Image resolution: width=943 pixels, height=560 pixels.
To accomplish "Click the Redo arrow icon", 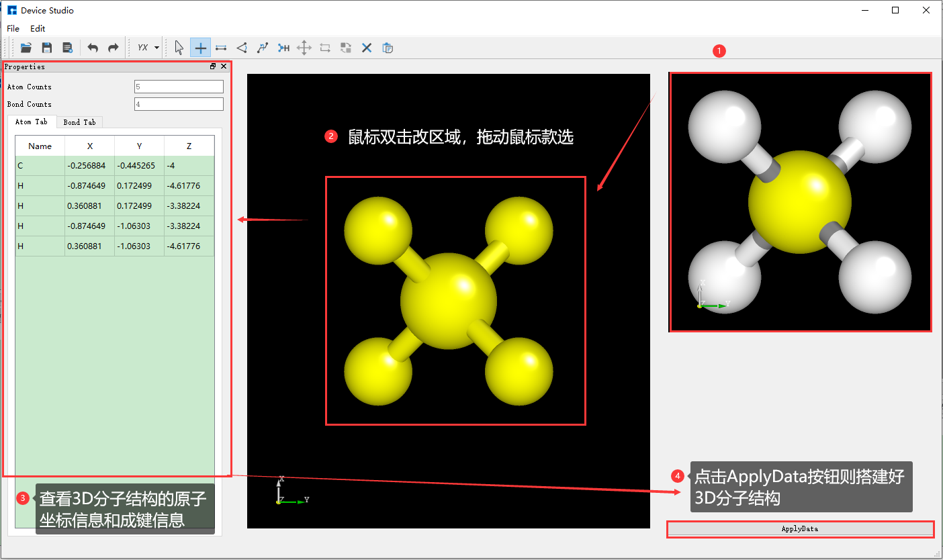I will pos(113,48).
